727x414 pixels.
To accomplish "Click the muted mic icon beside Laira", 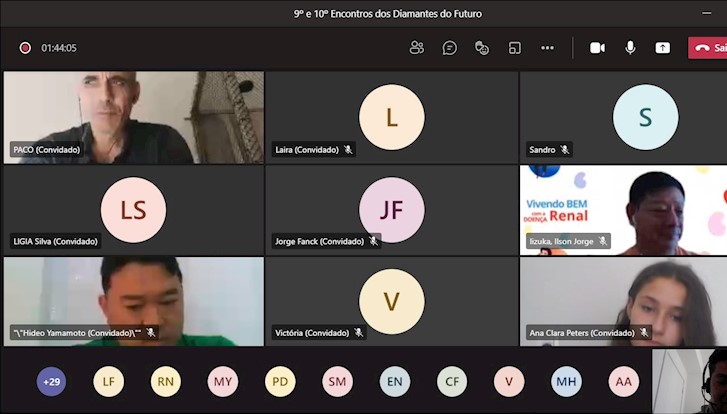I will coord(348,150).
